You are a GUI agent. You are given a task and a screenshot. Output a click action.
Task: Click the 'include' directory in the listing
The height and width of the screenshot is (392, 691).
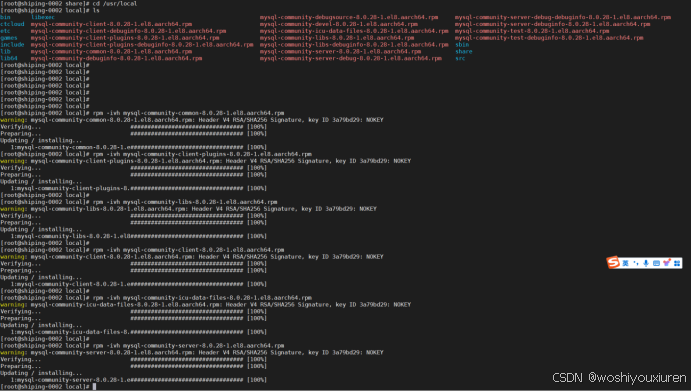tap(12, 44)
